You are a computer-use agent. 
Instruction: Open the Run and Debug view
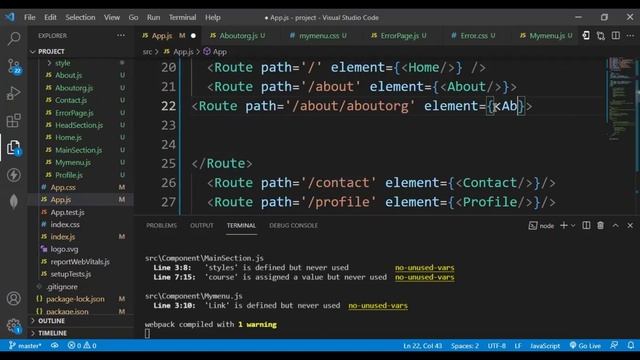[13, 93]
